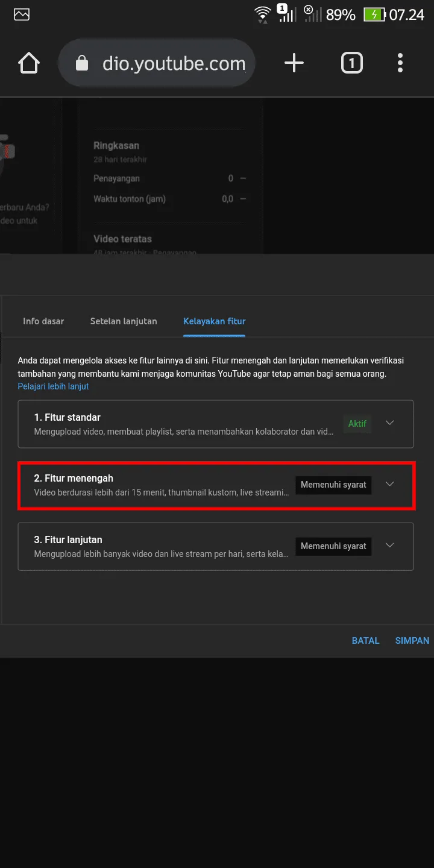434x868 pixels.
Task: Expand the Fitur menengah chevron
Action: [x=390, y=484]
